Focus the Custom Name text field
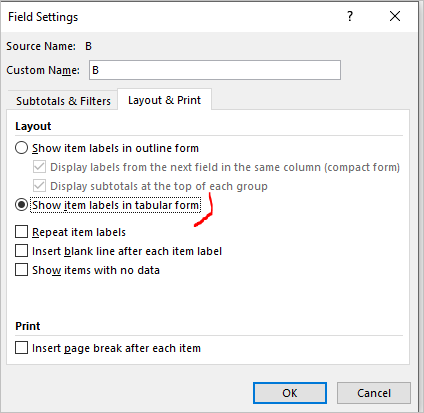 [x=215, y=70]
